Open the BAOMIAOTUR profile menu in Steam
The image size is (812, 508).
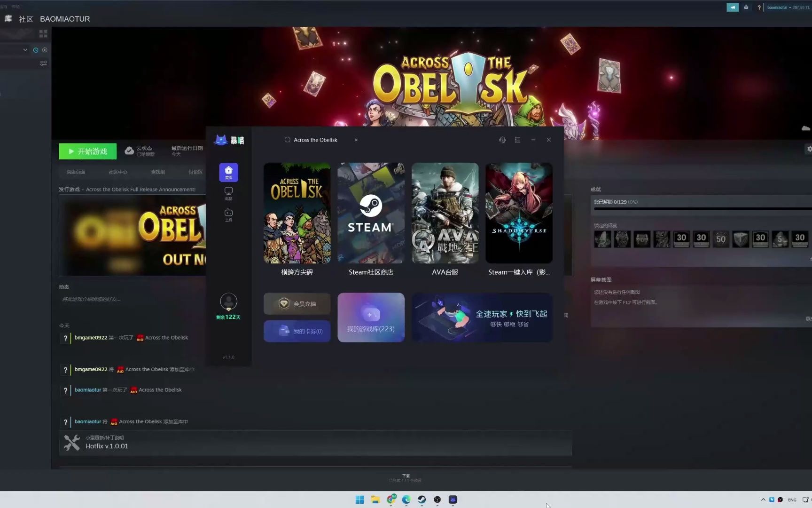click(65, 19)
